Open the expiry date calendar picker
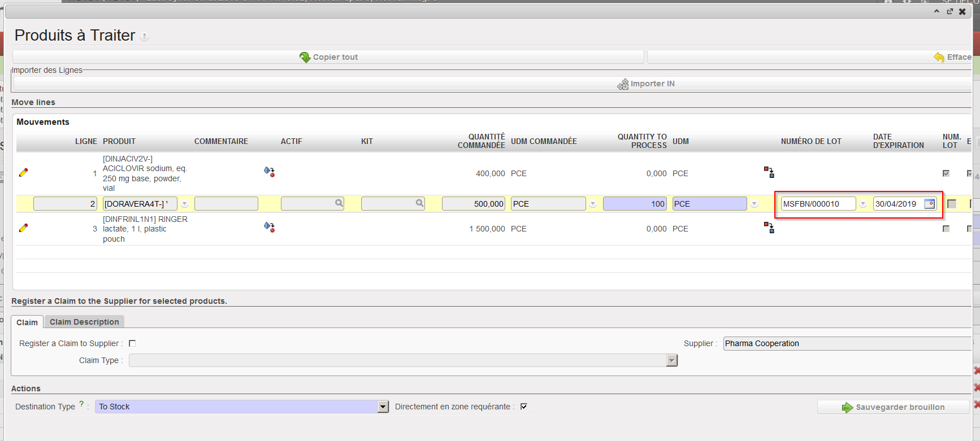Screen dimensions: 980x441 click(x=929, y=204)
